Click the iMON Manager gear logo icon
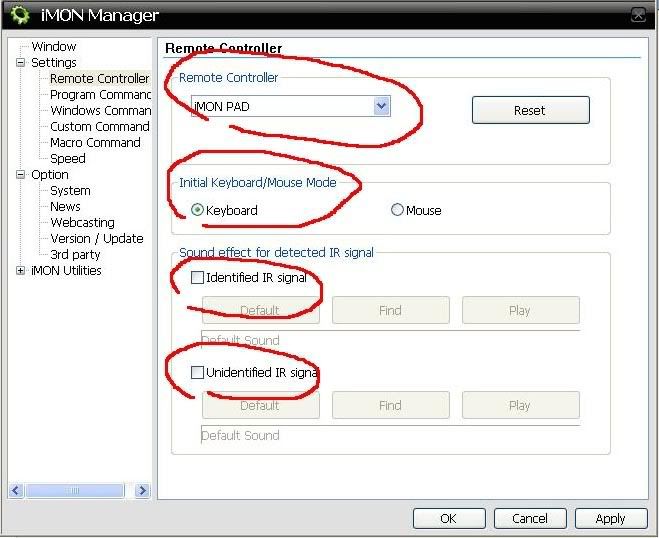The width and height of the screenshot is (659, 538). click(20, 15)
